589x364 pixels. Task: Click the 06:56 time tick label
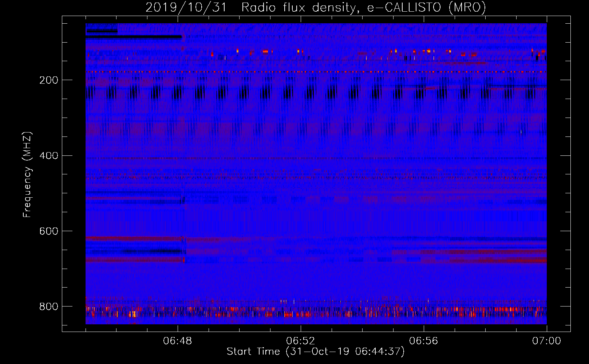(424, 341)
